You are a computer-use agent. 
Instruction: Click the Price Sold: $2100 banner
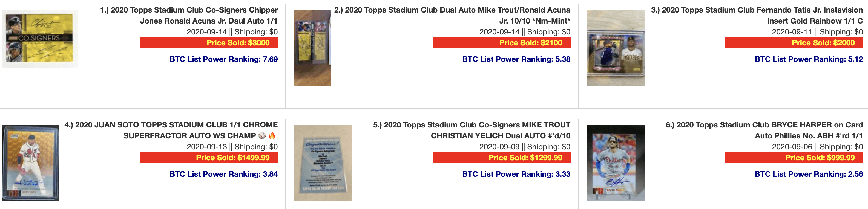[501, 43]
